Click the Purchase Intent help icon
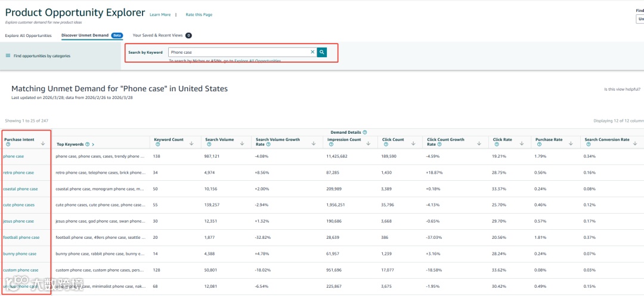This screenshot has width=644, height=296. pos(8,144)
